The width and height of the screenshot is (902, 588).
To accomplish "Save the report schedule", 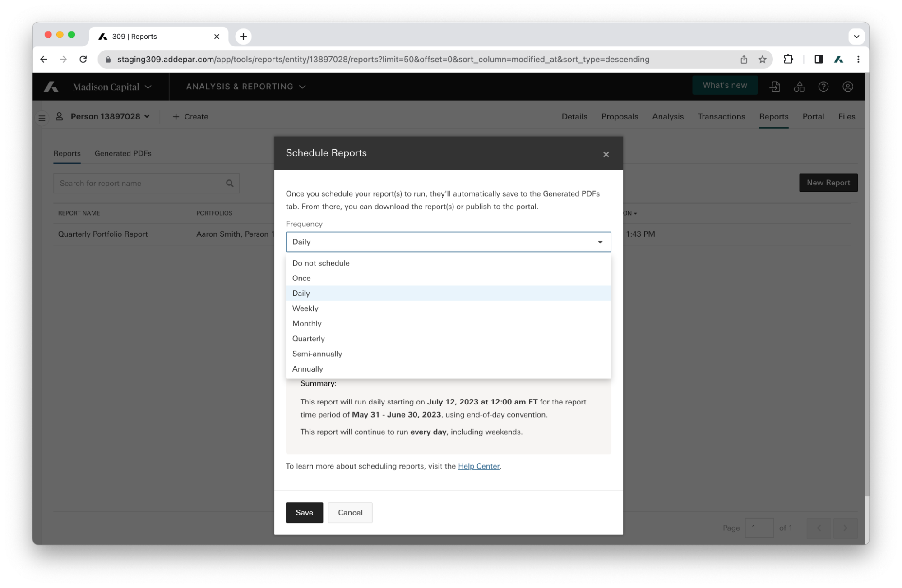I will click(x=304, y=512).
